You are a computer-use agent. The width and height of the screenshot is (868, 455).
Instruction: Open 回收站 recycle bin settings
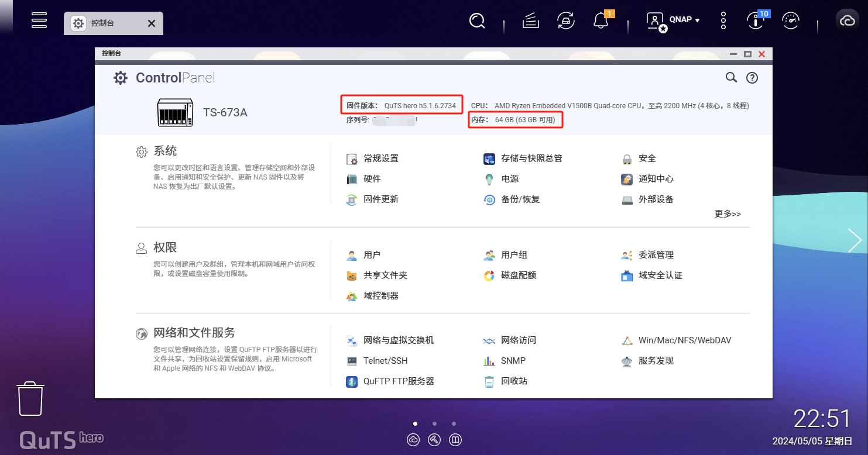click(x=506, y=381)
